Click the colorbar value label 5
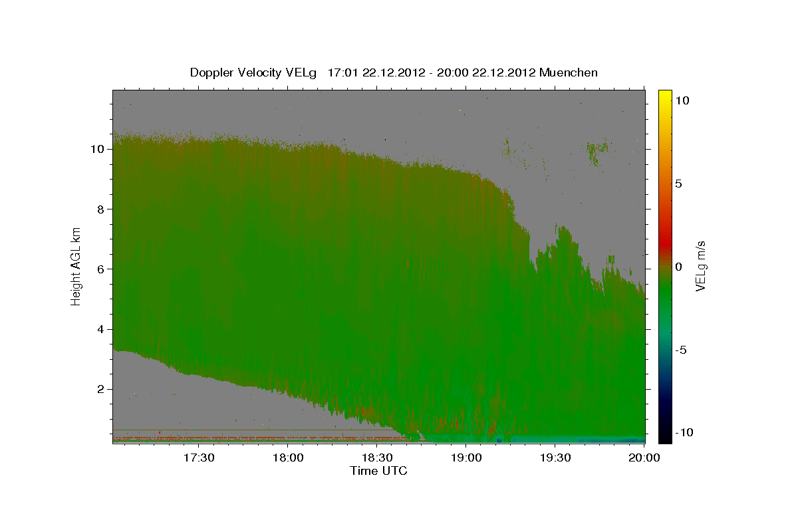Viewport: 798px width, 532px height. tap(678, 184)
